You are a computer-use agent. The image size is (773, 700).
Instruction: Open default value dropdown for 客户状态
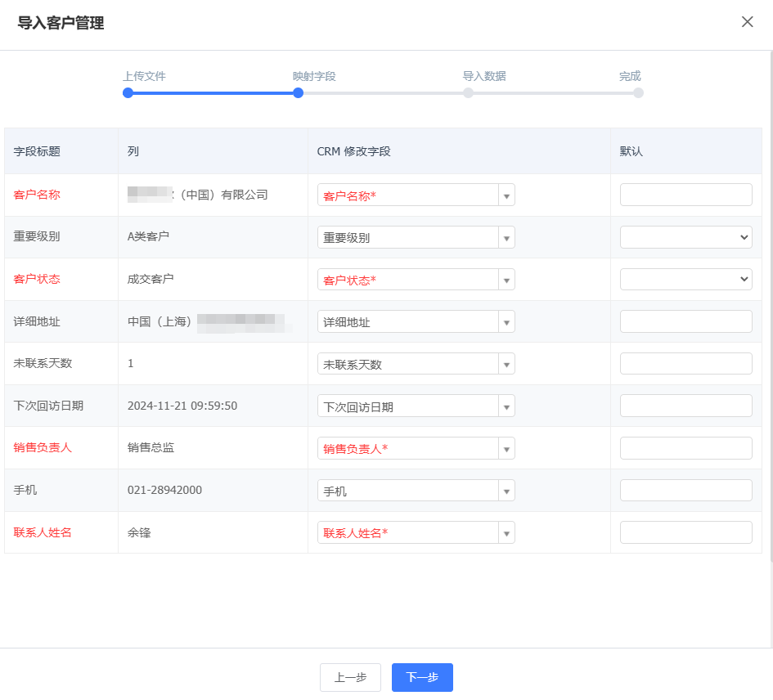685,280
